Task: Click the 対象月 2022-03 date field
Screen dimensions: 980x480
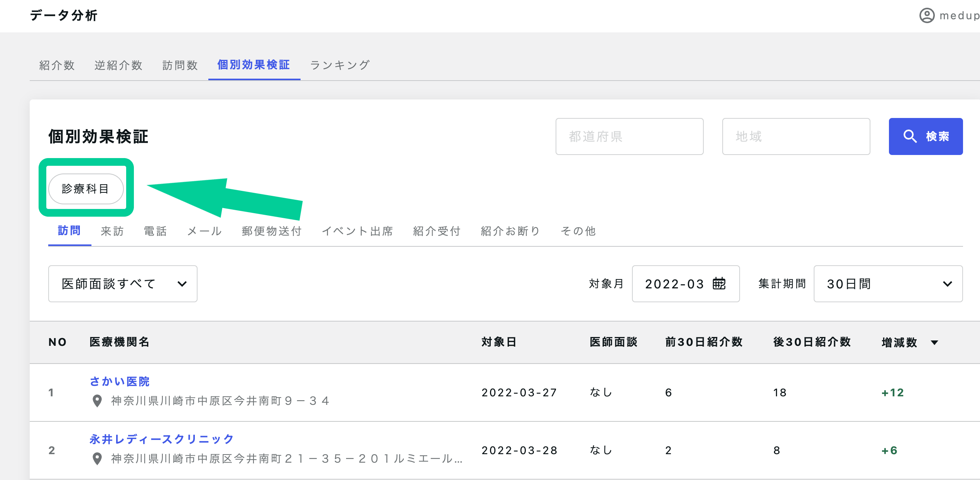Action: [686, 284]
